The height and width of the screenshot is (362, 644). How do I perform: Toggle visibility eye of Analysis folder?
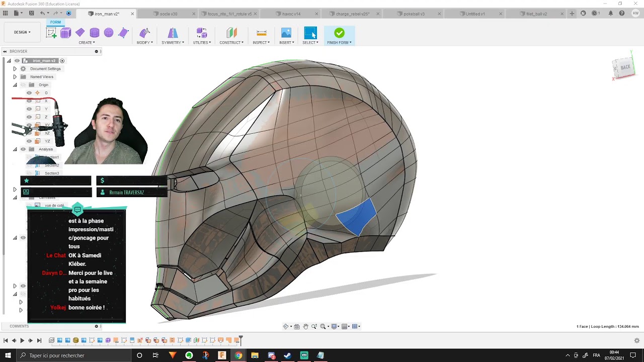tap(23, 149)
